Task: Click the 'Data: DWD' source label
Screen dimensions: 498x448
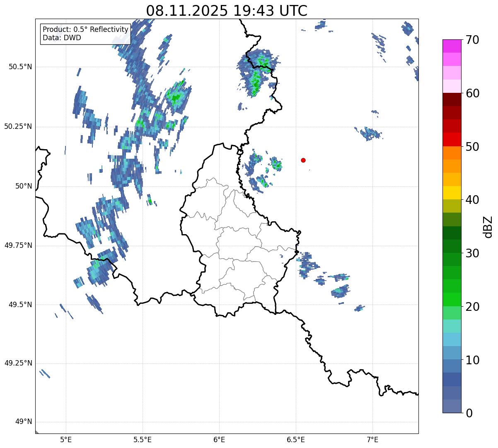Action: (x=62, y=38)
